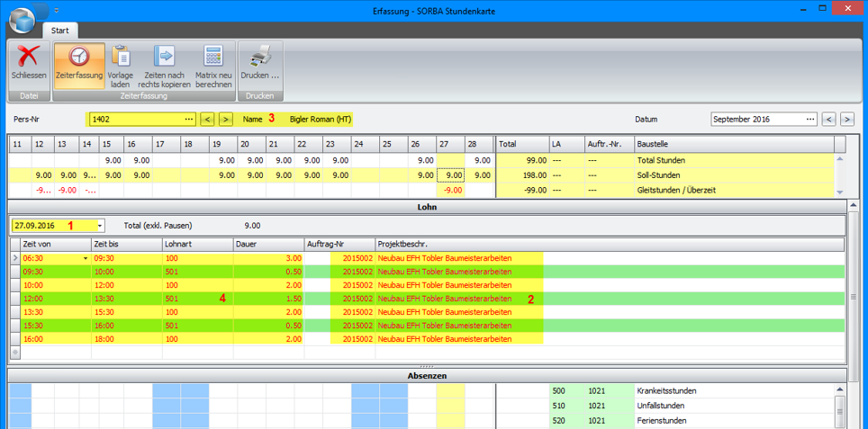Click the Vorlage laden clipboard icon
This screenshot has width=868, height=429.
[x=120, y=56]
